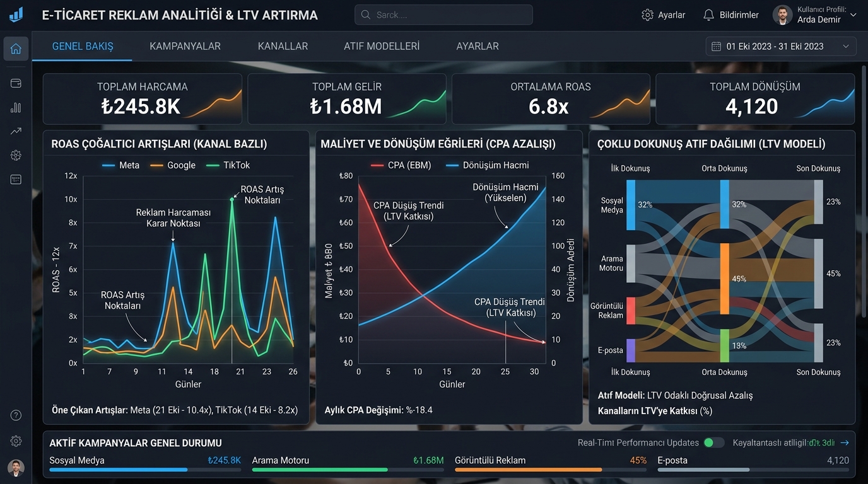Click the user avatar at sidebar bottom

(x=16, y=468)
